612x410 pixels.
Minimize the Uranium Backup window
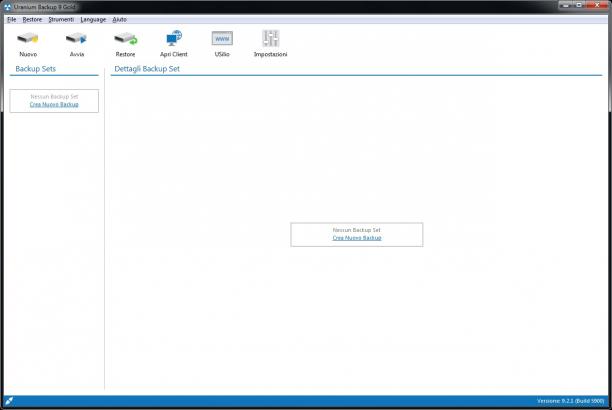point(566,5)
